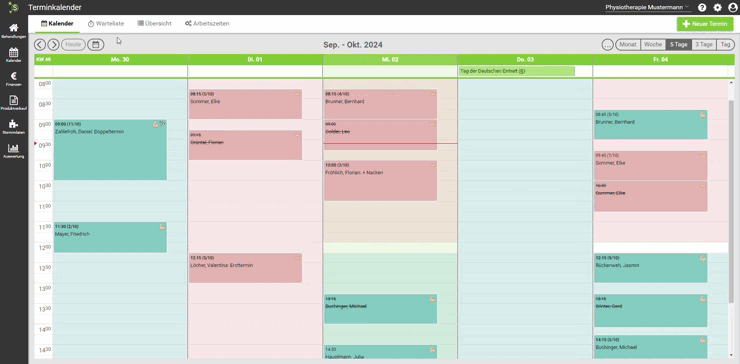Click the 08:00 time label

point(44,84)
